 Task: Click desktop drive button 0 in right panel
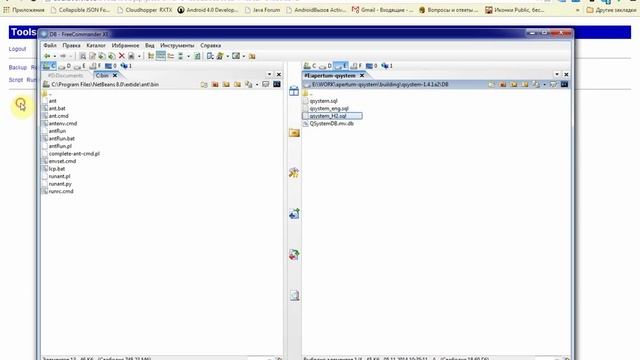[371, 66]
